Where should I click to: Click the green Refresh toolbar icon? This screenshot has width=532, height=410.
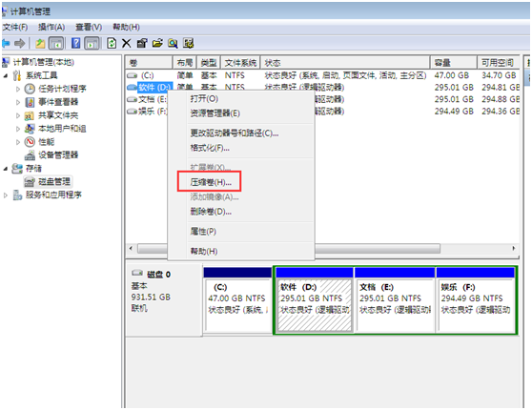click(112, 43)
